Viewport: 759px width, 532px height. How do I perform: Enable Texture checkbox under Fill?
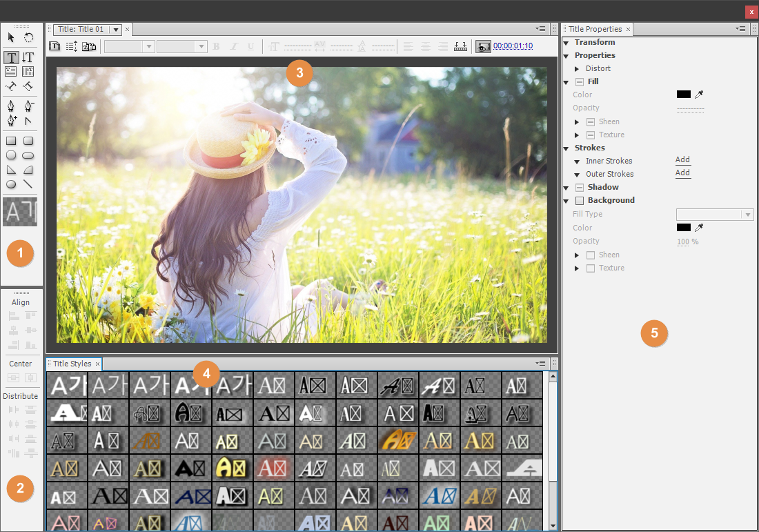pos(591,135)
